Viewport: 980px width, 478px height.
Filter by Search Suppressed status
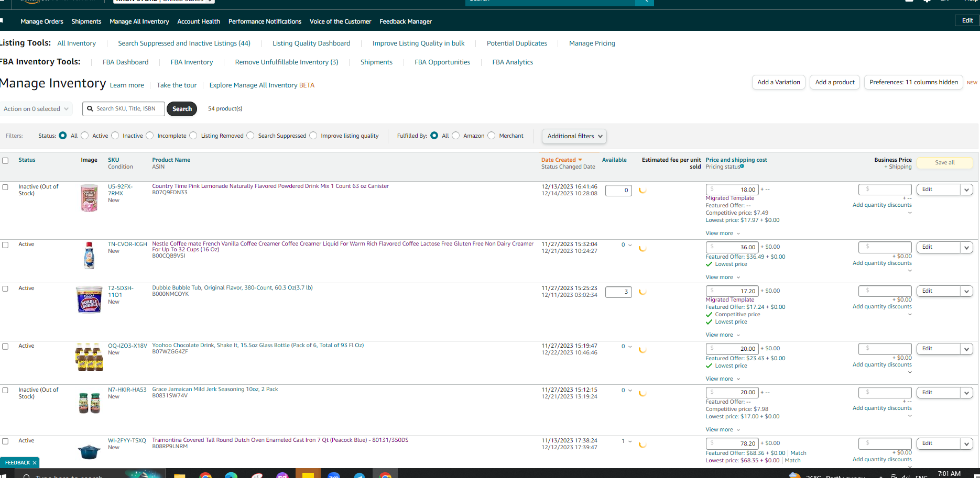[x=251, y=136]
